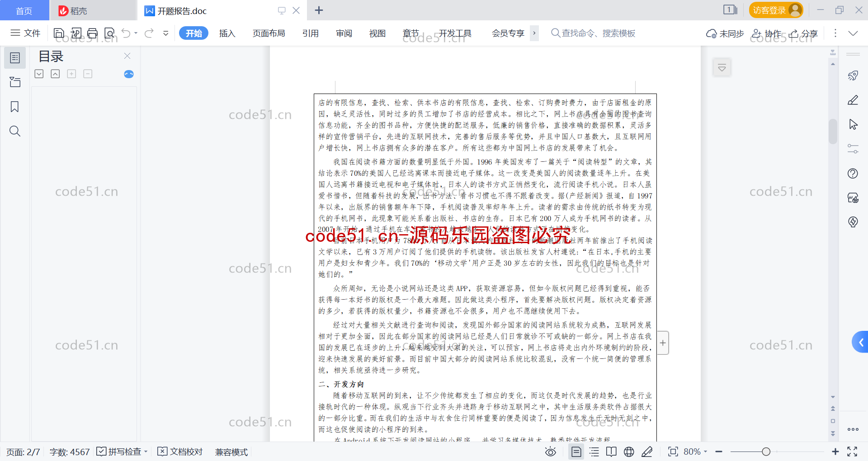The image size is (868, 461).
Task: Open the 页面布局 ribbon tab
Action: pos(269,33)
